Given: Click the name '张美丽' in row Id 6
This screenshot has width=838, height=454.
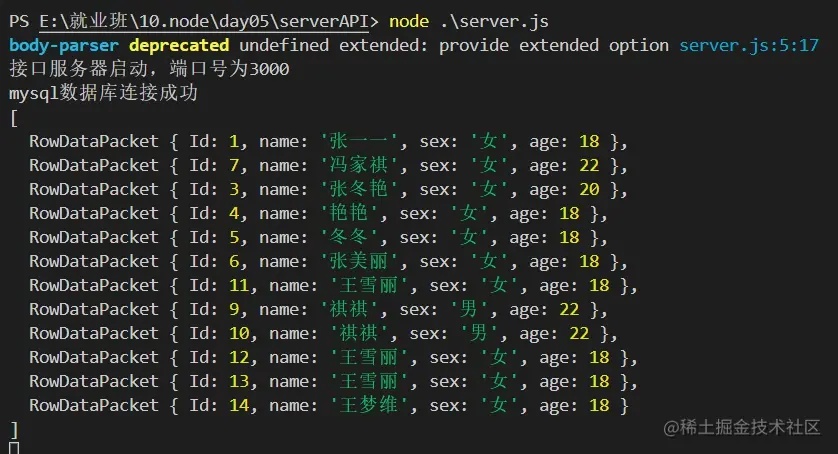Looking at the screenshot, I should pos(359,261).
